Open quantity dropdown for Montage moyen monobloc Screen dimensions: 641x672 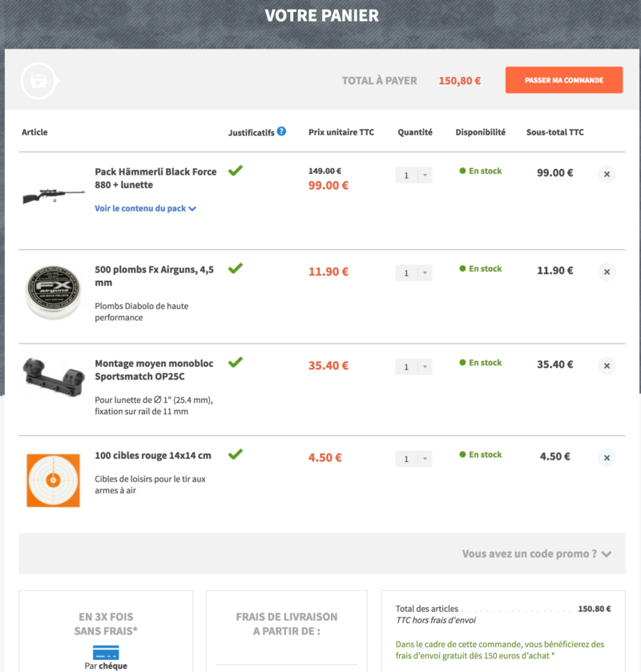point(413,366)
